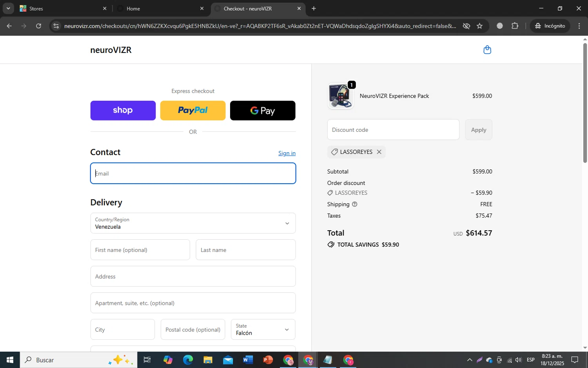Open the Mail app from taskbar
Viewport: 588px width, 368px height.
click(228, 360)
